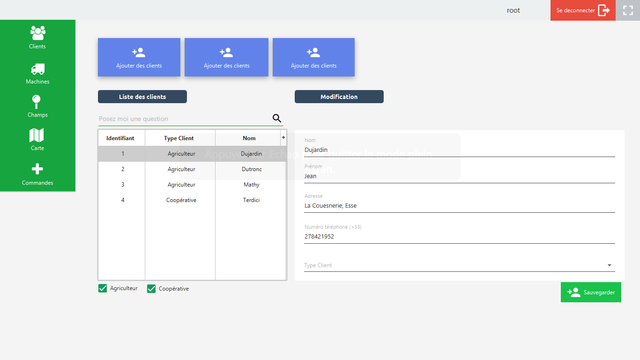Click the Numéro téléphone field
Viewport: 640px width, 360px height.
click(459, 237)
